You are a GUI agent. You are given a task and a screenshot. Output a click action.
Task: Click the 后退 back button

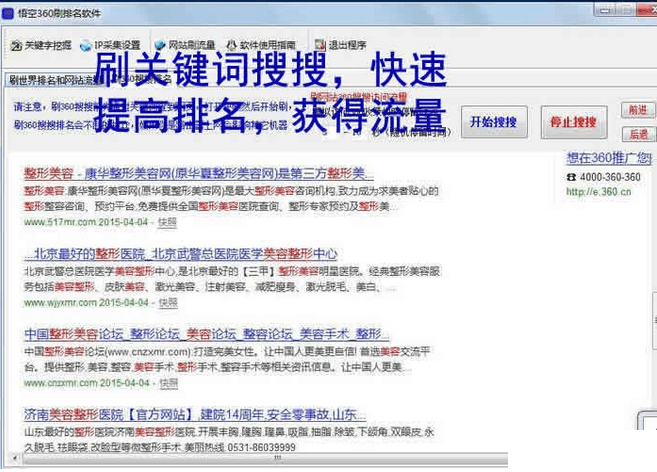coord(637,134)
